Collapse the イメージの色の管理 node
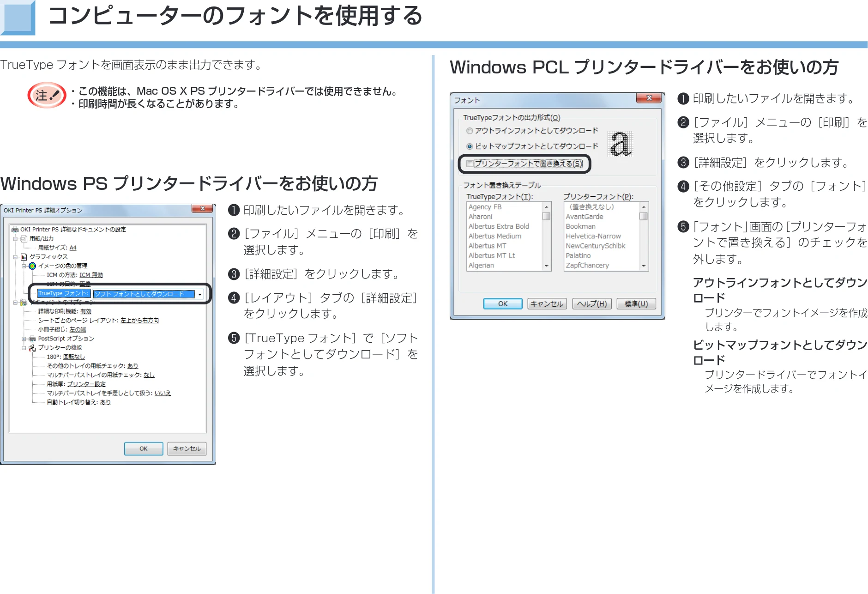 (24, 266)
